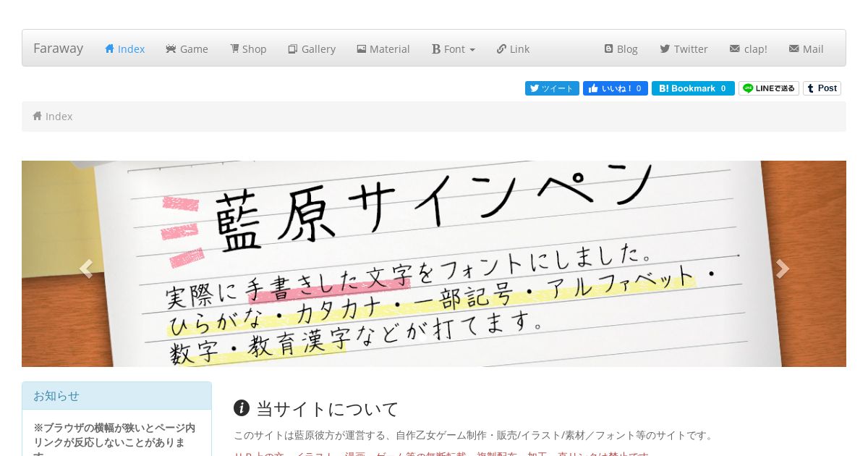Visit the Blog link
Viewport: 868px width, 456px height.
pos(621,48)
